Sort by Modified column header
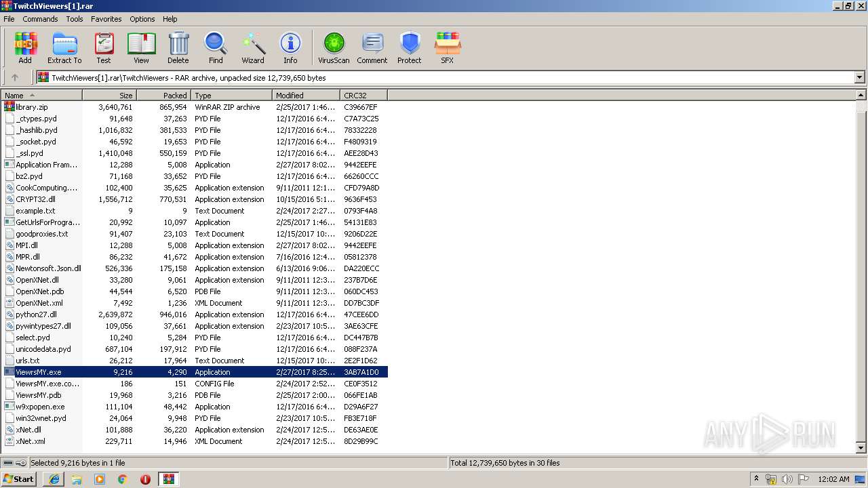Viewport: 868px width, 488px height. pos(306,96)
